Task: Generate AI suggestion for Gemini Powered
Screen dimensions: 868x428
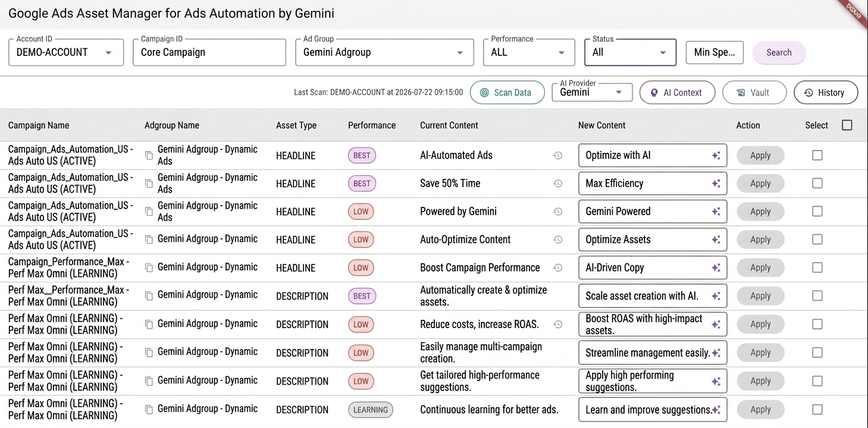Action: [716, 212]
